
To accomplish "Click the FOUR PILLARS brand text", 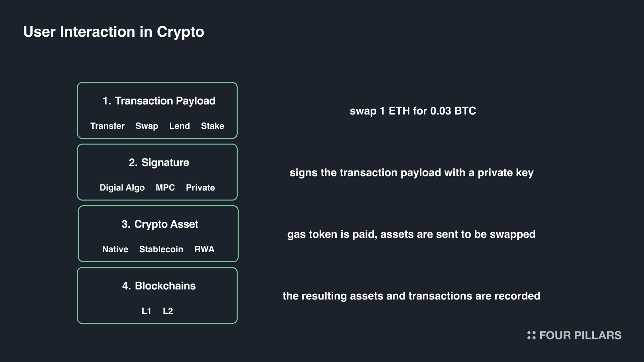I will 580,335.
